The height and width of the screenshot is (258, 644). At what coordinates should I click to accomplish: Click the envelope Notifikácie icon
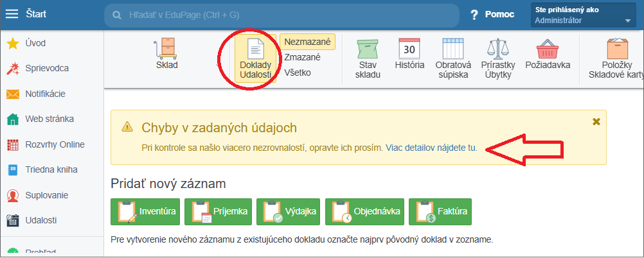pyautogui.click(x=13, y=94)
